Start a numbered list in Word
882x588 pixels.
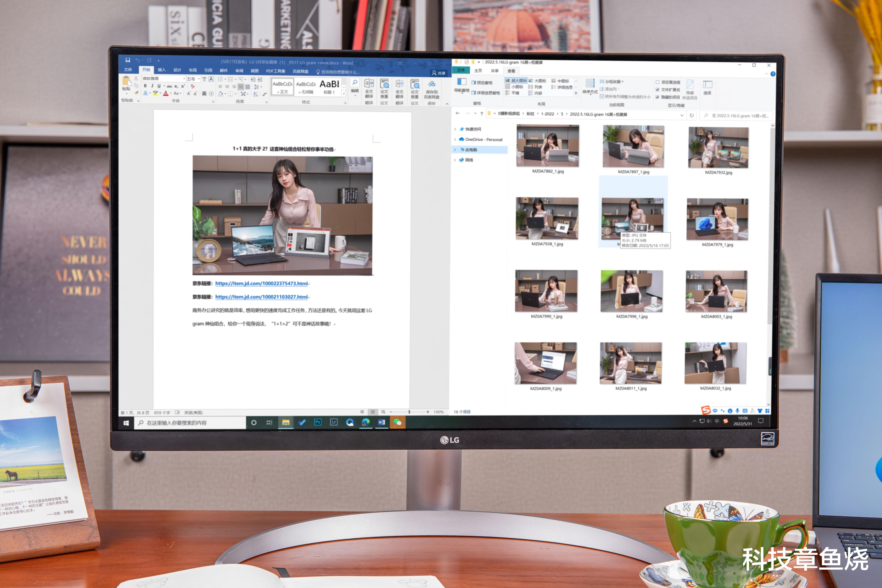pos(231,79)
